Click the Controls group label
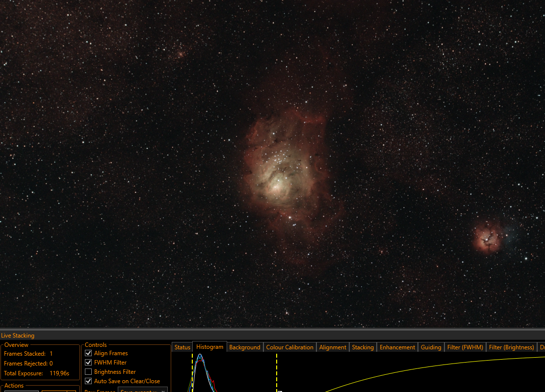Image resolution: width=545 pixels, height=392 pixels. click(x=96, y=345)
